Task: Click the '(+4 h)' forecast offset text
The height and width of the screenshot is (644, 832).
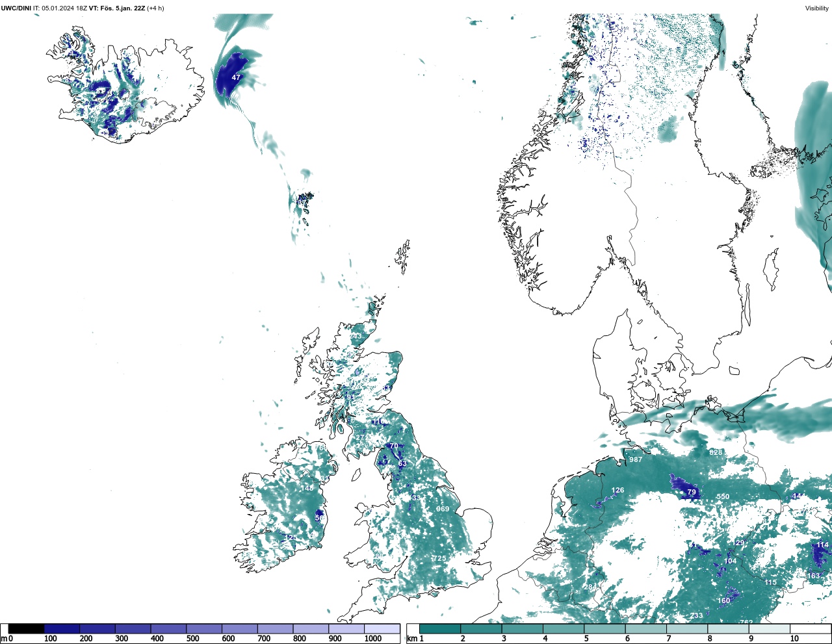Action: tap(155, 8)
